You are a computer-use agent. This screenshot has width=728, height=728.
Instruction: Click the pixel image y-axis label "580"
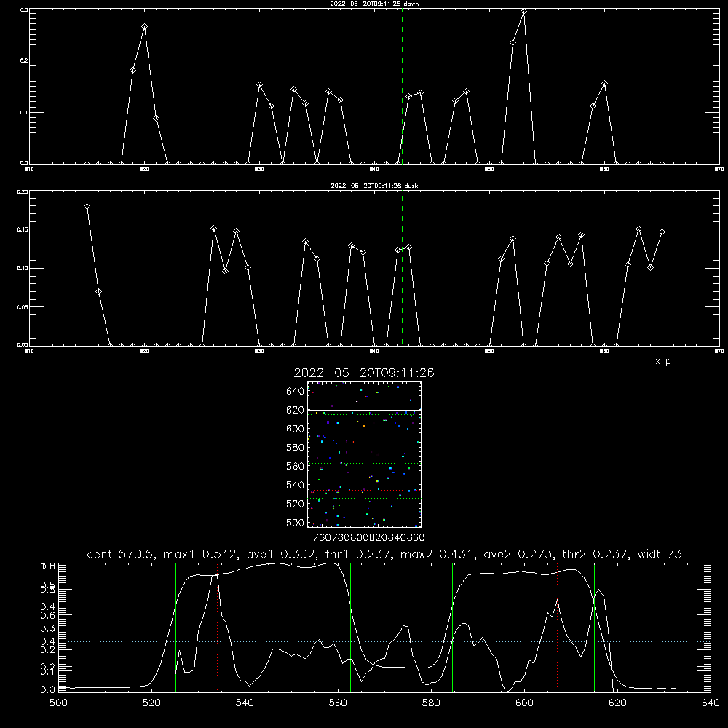coord(296,448)
